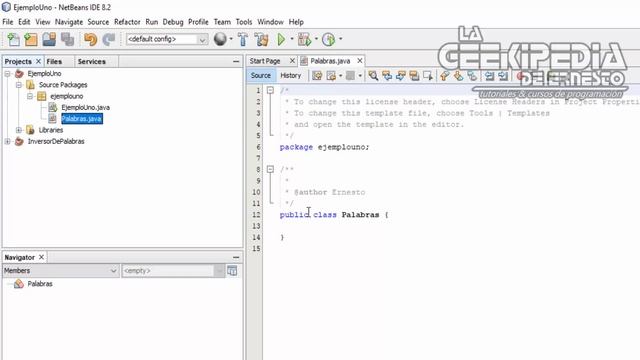Viewport: 640px width, 360px height.
Task: Click the Profile Project icon
Action: 329,39
